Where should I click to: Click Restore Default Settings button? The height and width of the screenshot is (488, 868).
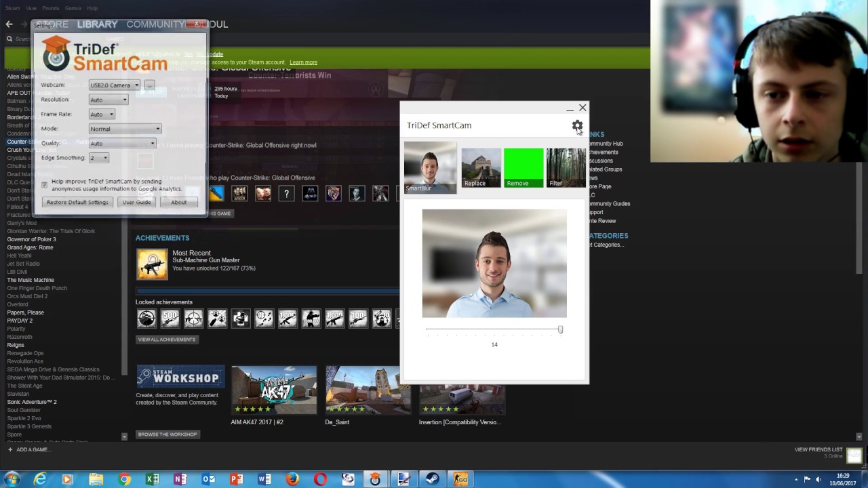tap(77, 202)
